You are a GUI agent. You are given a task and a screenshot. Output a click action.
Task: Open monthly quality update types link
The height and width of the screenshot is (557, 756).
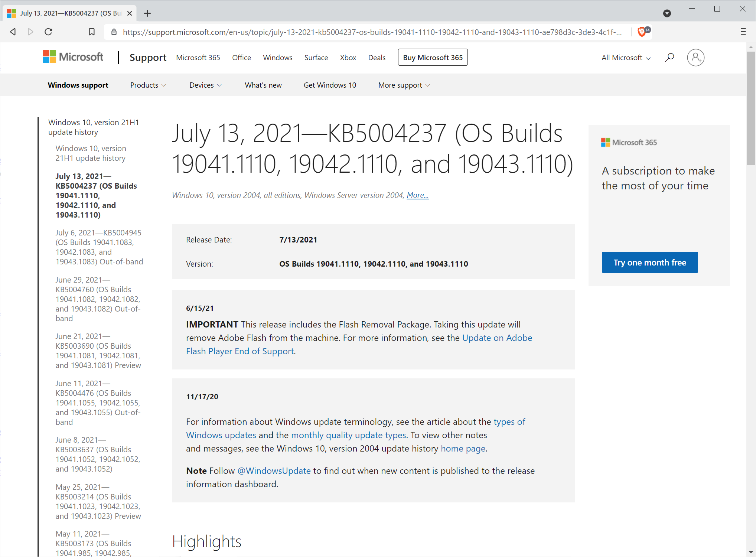tap(348, 435)
